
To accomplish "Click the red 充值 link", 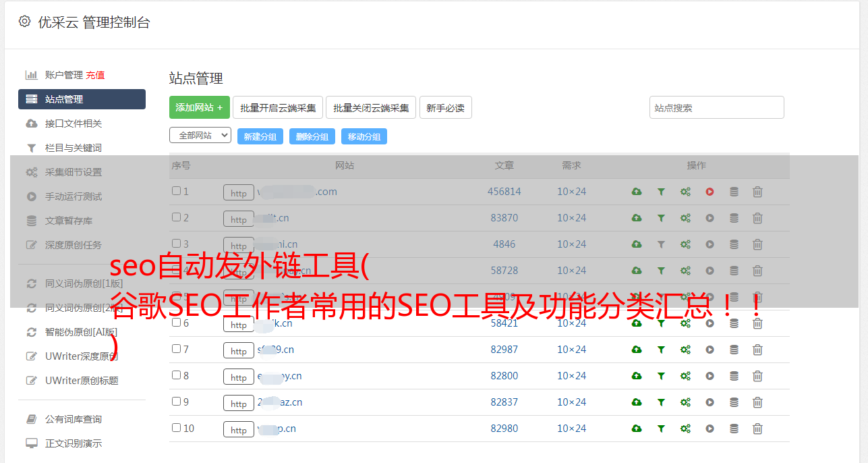I will tap(95, 75).
